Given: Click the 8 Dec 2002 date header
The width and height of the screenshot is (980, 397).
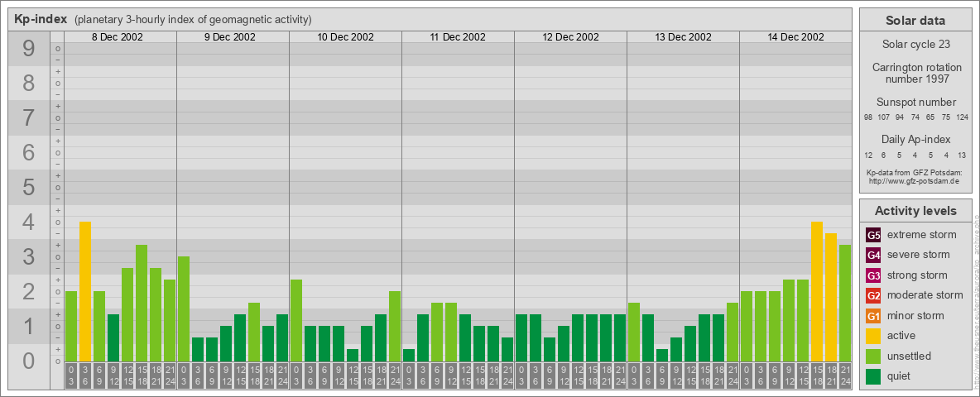Looking at the screenshot, I should point(118,37).
